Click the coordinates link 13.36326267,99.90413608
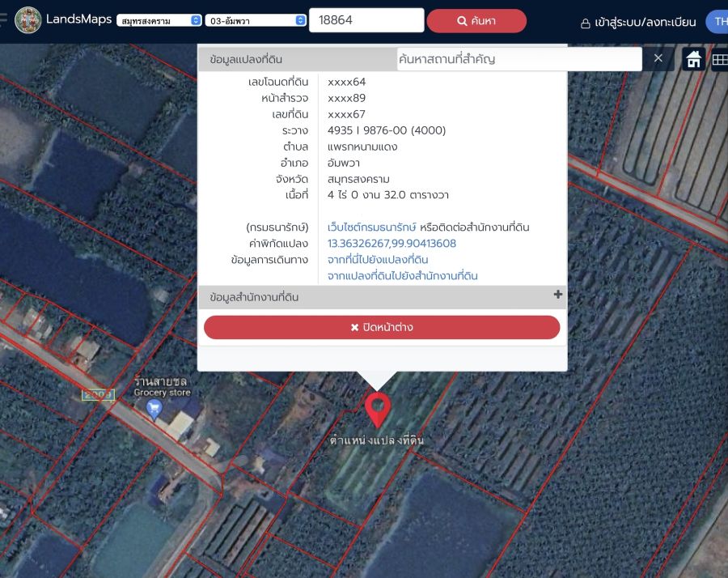Viewport: 728px width, 578px height. click(x=392, y=244)
